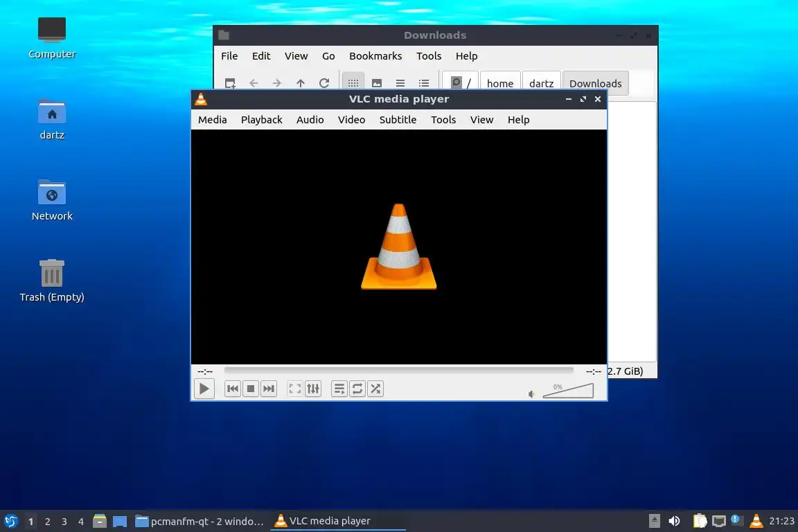Open Lubuntu application menu
This screenshot has width=798, height=532.
(11, 521)
